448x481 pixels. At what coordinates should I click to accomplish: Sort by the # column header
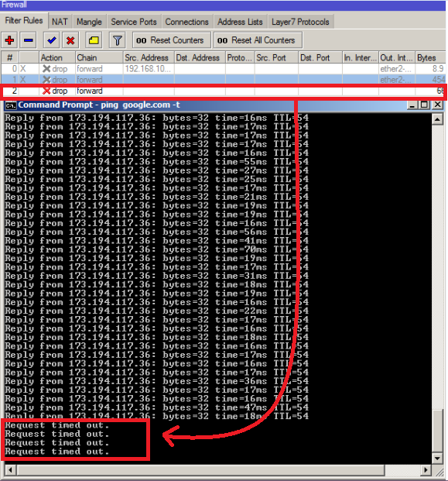click(10, 57)
